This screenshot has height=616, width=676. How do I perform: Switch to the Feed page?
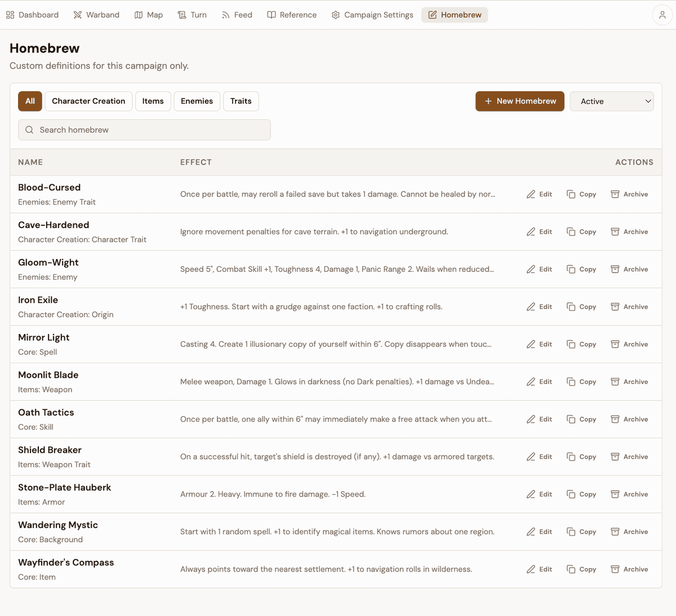(x=237, y=15)
